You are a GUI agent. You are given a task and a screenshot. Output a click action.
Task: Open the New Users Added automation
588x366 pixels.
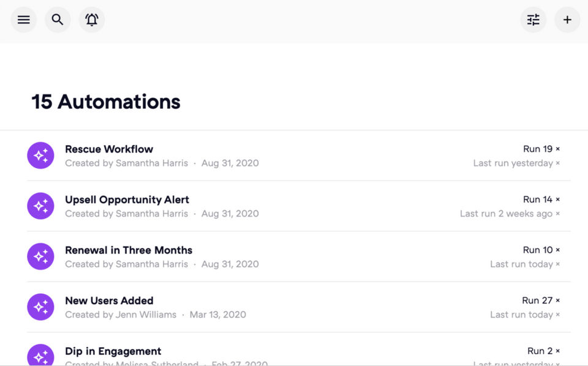[x=109, y=301]
